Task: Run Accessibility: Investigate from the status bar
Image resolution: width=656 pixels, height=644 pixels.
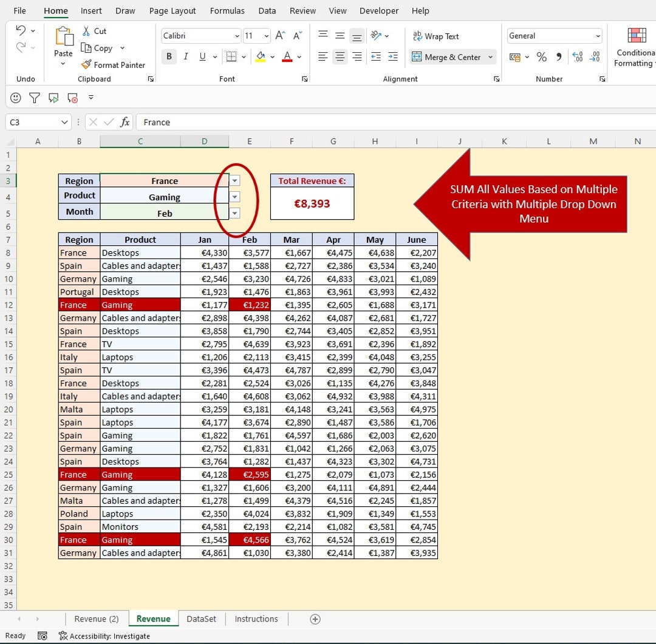Action: 104,636
